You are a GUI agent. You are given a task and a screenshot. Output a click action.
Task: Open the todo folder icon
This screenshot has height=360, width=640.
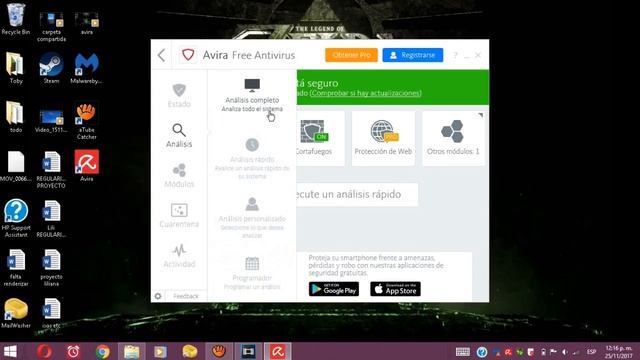(x=16, y=117)
